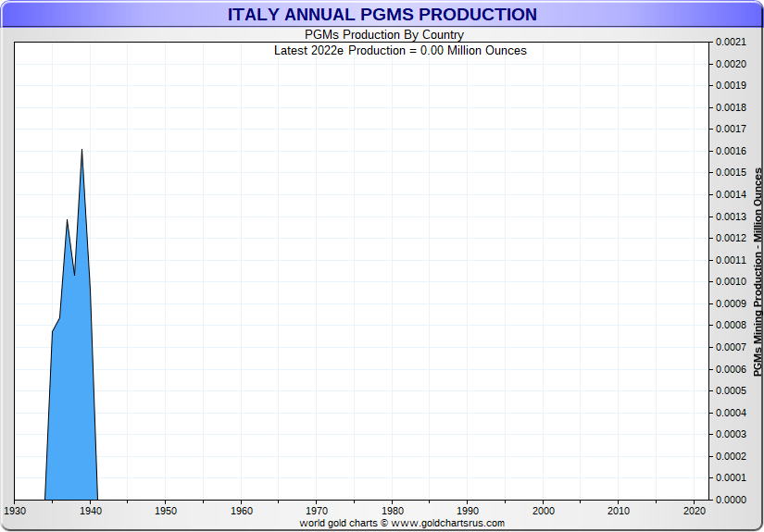Screen dimensions: 764x532
Task: Select the 1970 x-axis year label
Action: [x=317, y=511]
